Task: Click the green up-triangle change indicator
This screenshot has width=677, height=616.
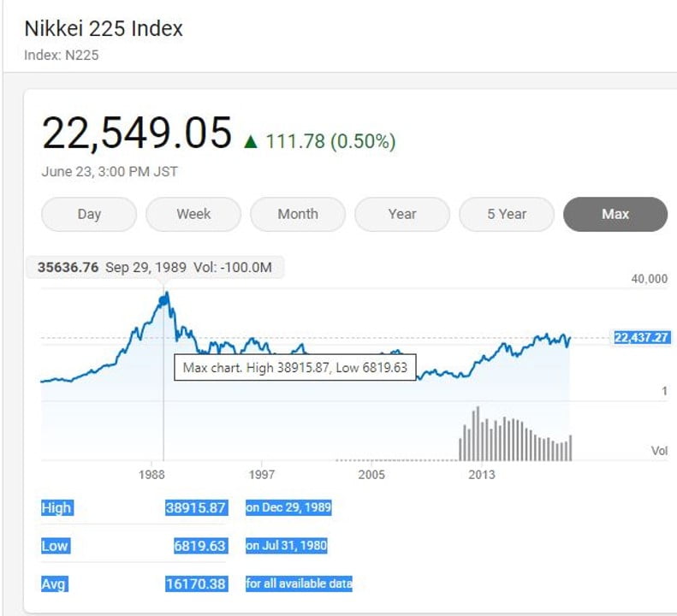Action: (250, 142)
